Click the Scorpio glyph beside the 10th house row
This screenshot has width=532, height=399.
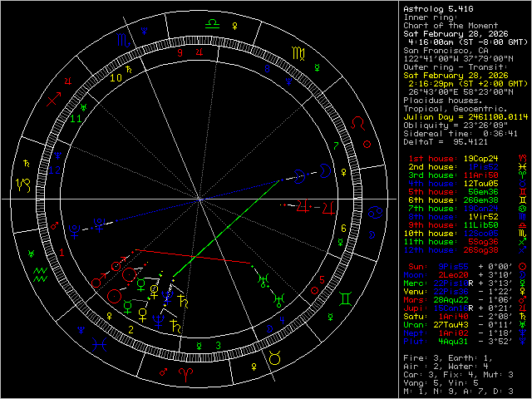coord(523,234)
